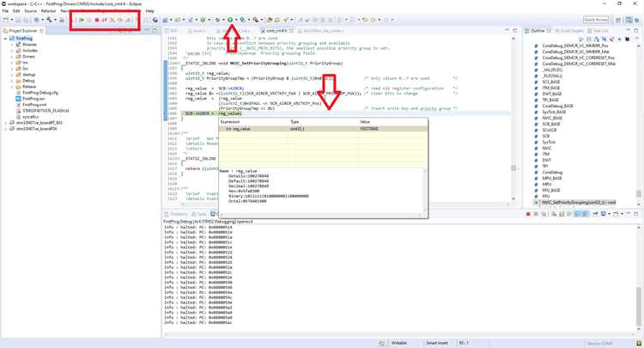Click the Step Into debug icon
Screen dimensions: 644x348
click(112, 20)
